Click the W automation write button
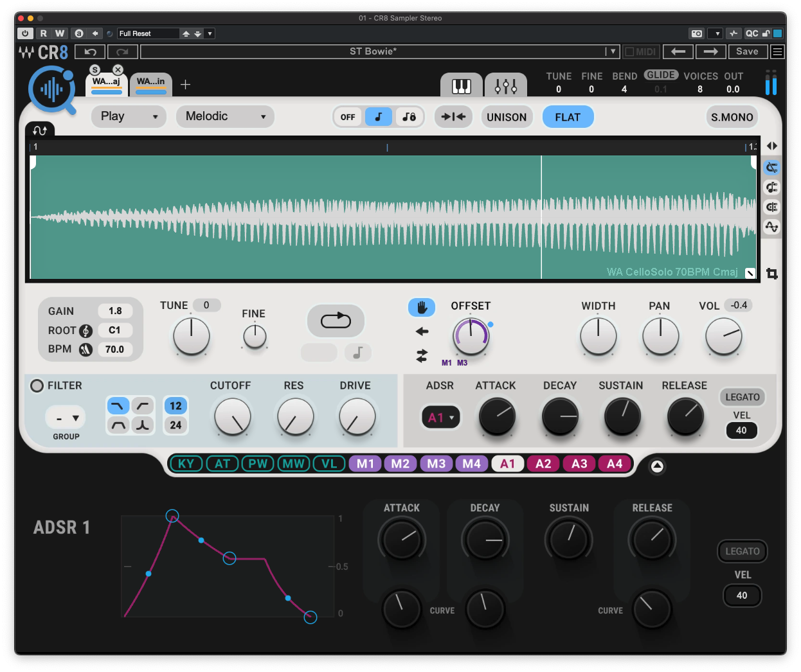801x672 pixels. click(60, 33)
